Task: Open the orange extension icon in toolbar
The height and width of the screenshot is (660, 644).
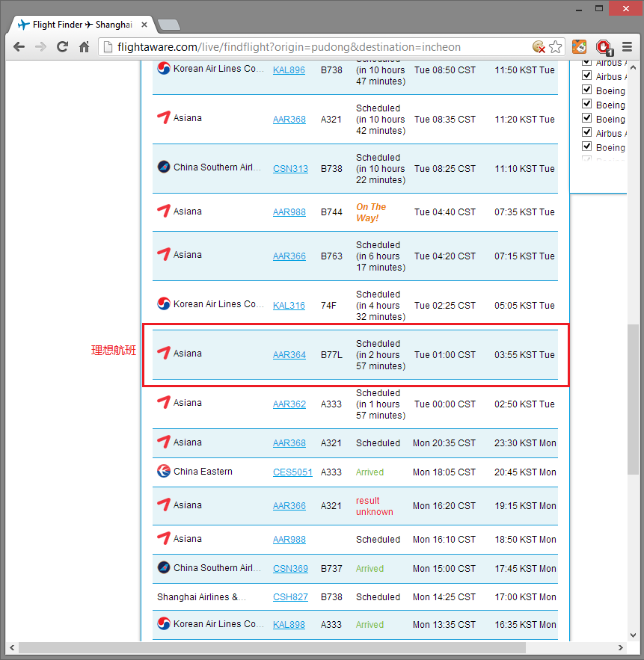Action: coord(579,47)
